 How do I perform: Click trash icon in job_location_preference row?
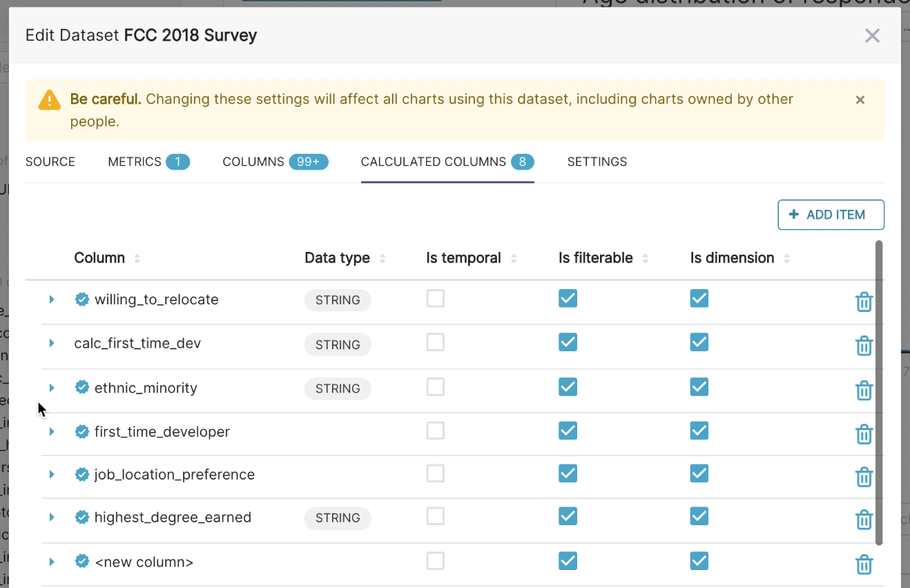click(x=864, y=477)
